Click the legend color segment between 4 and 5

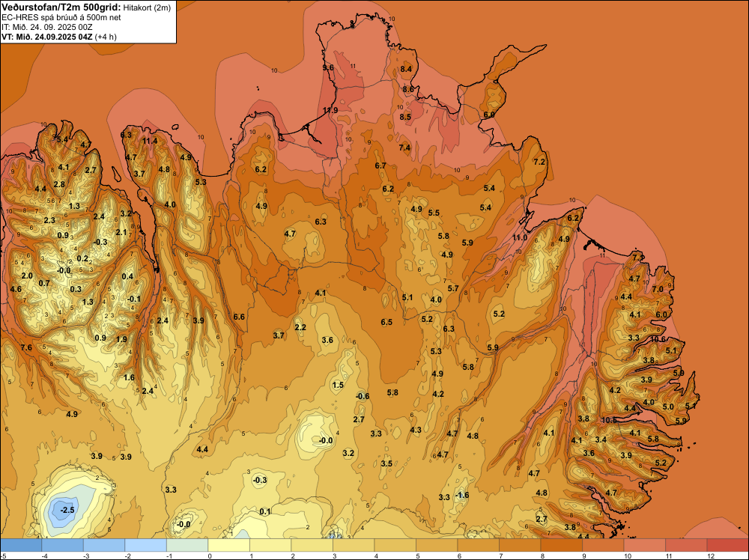pos(395,545)
